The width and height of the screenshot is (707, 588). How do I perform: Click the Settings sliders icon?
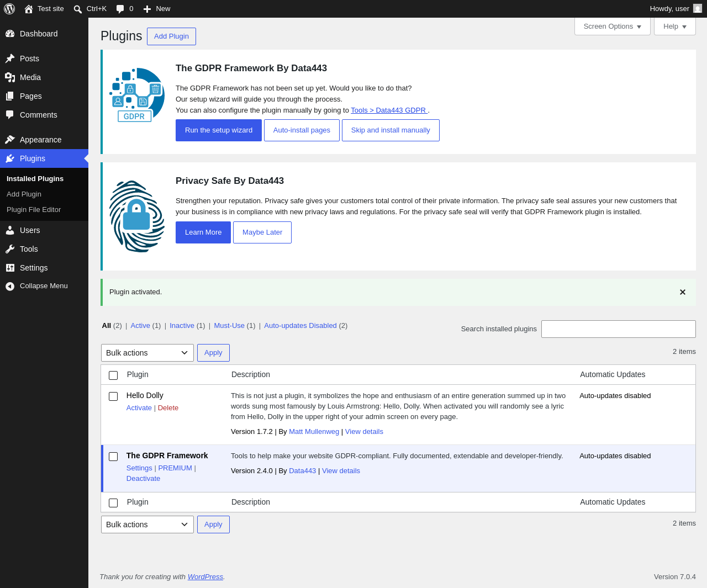click(10, 268)
